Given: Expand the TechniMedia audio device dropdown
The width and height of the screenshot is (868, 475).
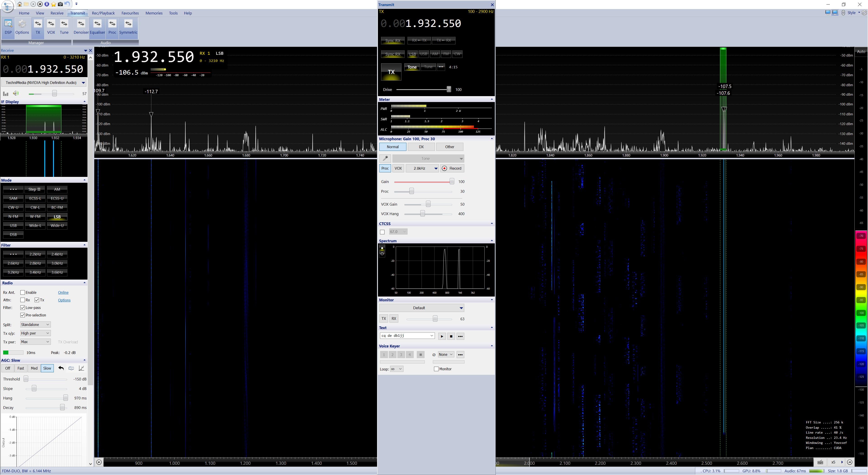Looking at the screenshot, I should coord(43,83).
